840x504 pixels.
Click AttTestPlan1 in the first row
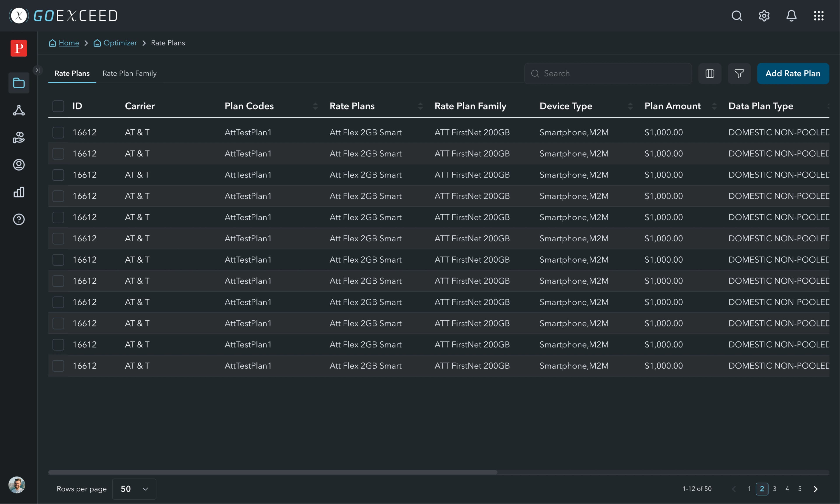pyautogui.click(x=248, y=133)
